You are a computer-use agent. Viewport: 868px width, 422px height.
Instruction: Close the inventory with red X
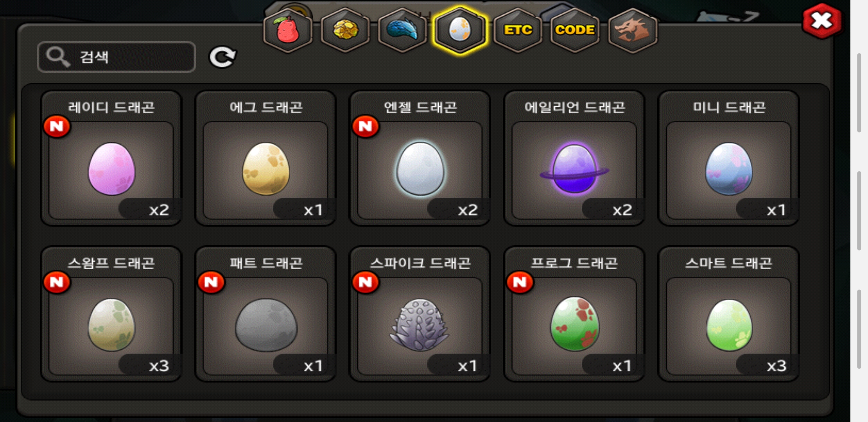coord(822,21)
